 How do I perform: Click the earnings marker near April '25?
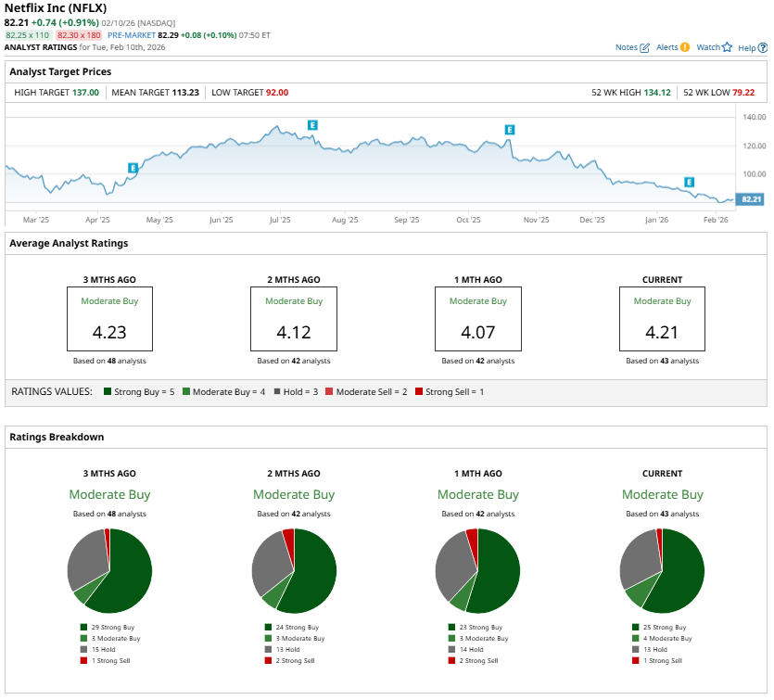coord(133,168)
